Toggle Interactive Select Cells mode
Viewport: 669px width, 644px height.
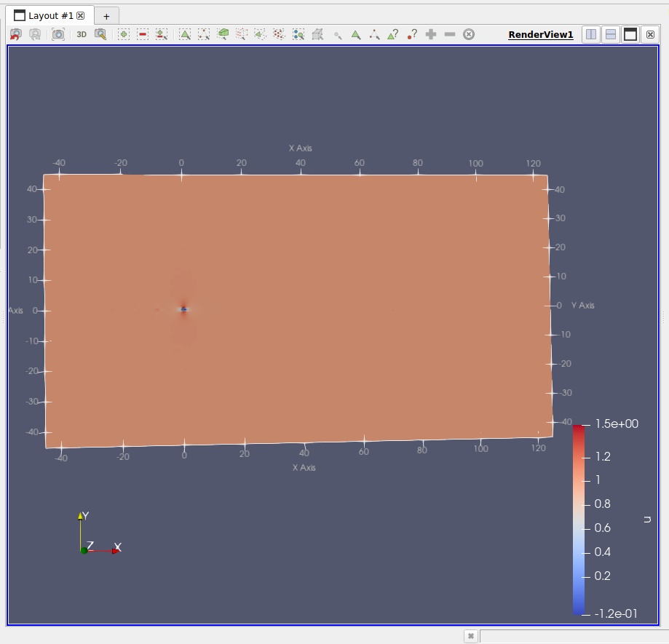pos(355,33)
